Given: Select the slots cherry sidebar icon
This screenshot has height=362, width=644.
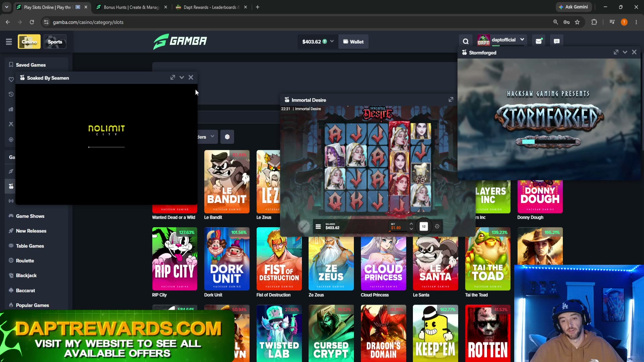Looking at the screenshot, I should (x=11, y=186).
